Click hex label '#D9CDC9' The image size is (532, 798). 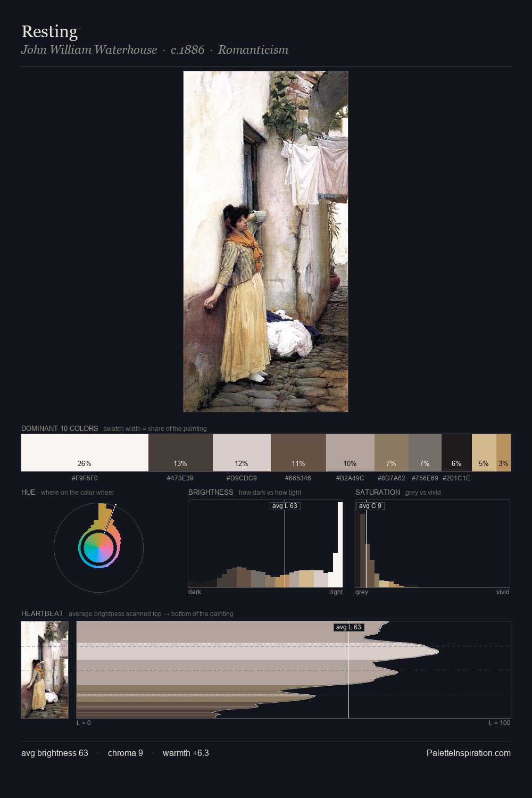(x=242, y=478)
